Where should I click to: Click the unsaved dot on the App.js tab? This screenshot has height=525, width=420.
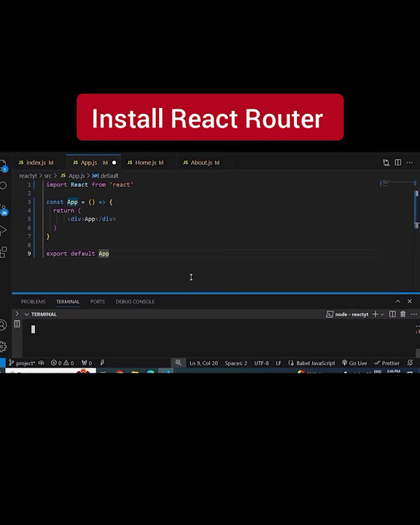point(114,163)
